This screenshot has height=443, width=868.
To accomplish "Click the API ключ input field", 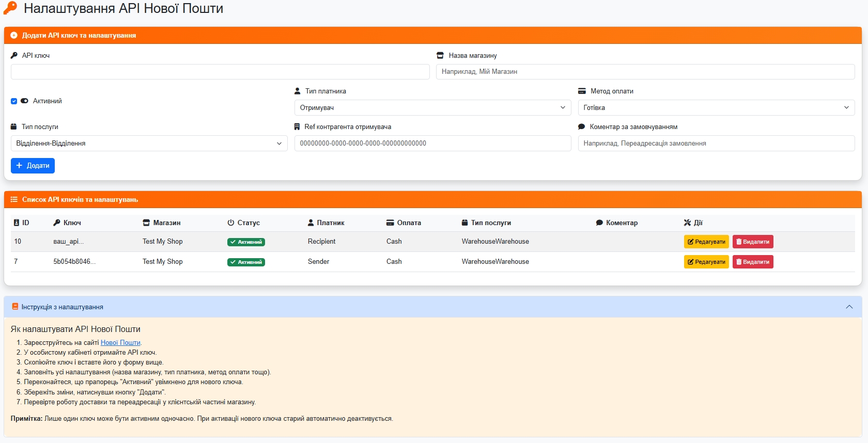I will click(x=220, y=72).
